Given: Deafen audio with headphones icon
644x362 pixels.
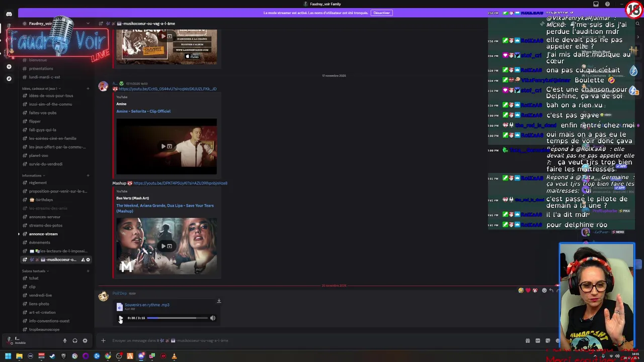Looking at the screenshot, I should (x=75, y=341).
